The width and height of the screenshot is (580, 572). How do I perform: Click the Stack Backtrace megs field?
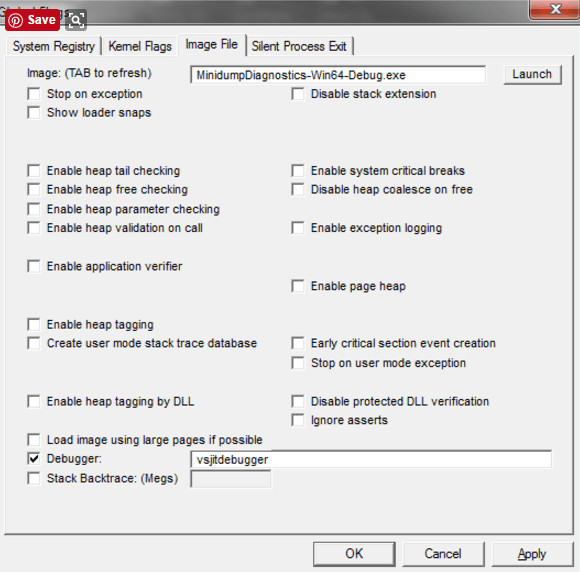[231, 479]
